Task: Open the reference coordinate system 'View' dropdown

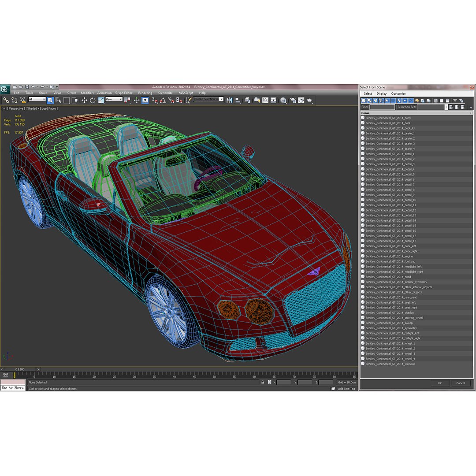Action: click(x=114, y=99)
